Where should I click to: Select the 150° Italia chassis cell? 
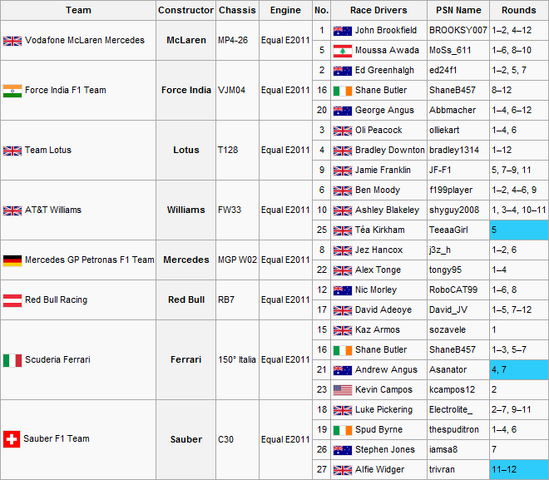[x=237, y=360]
